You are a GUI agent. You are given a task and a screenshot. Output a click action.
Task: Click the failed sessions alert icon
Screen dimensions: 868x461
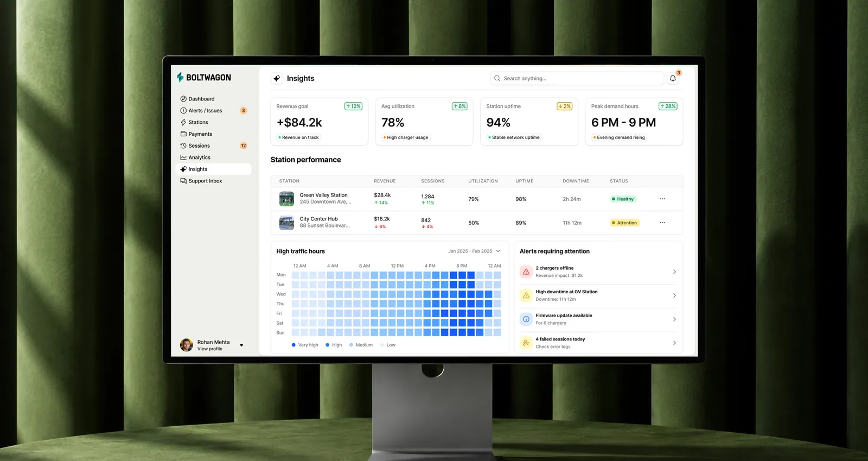(526, 343)
